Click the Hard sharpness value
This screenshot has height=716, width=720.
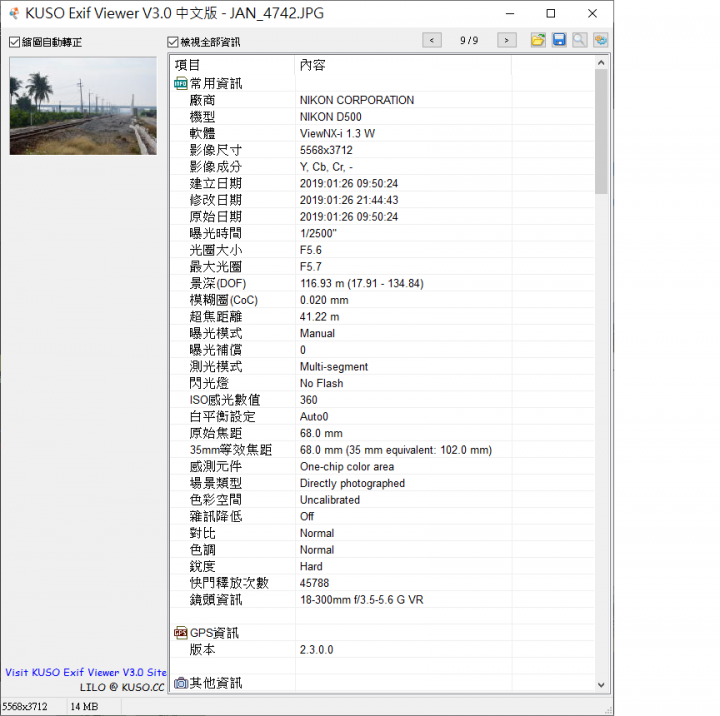tap(311, 567)
